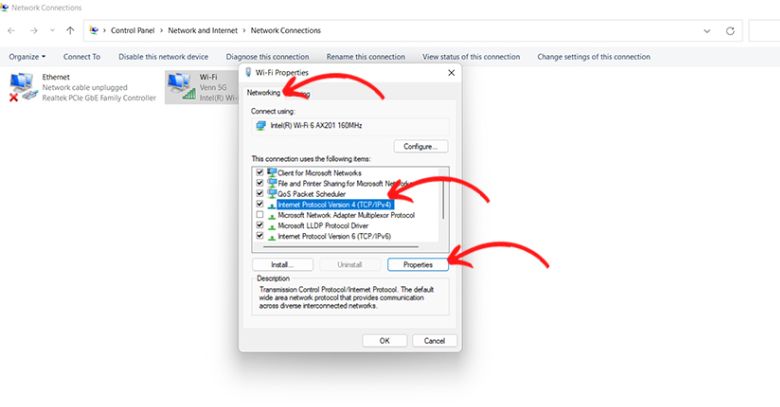Click Change settings of this connection
Viewport: 780px width, 407px height.
click(593, 57)
